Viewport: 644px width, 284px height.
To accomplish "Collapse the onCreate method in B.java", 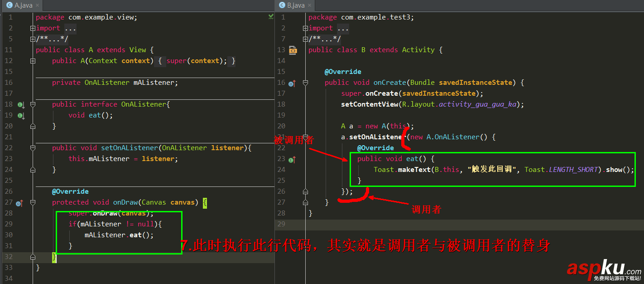I will click(x=305, y=83).
